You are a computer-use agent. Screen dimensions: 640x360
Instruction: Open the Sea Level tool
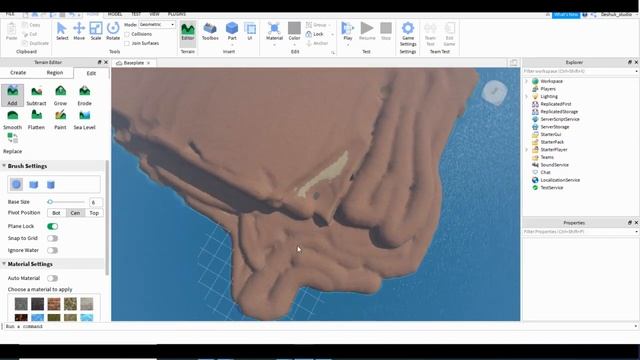coord(84,120)
